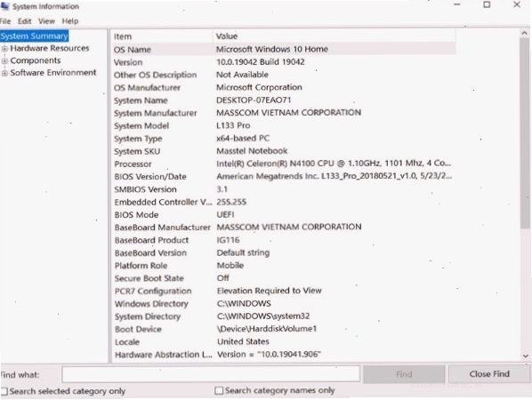Select the OS Name row

coord(284,49)
